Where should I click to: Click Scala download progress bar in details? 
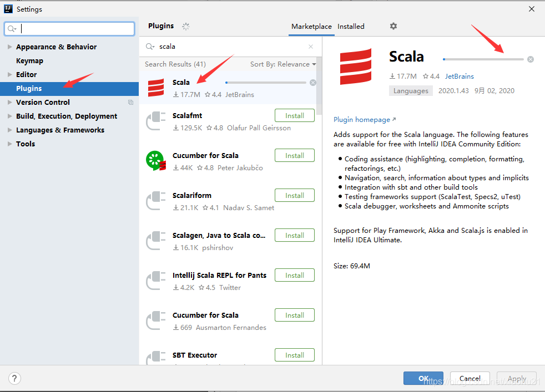(x=483, y=59)
